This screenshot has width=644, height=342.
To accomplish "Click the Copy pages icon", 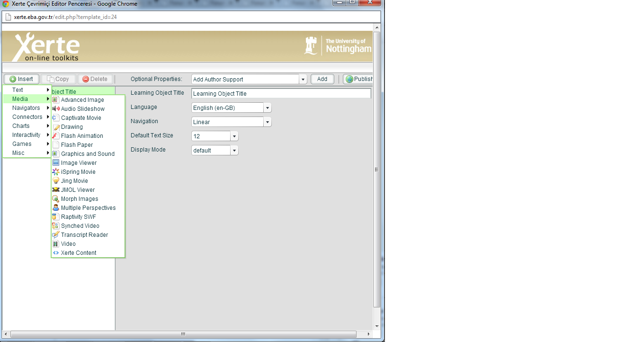I will click(x=50, y=79).
